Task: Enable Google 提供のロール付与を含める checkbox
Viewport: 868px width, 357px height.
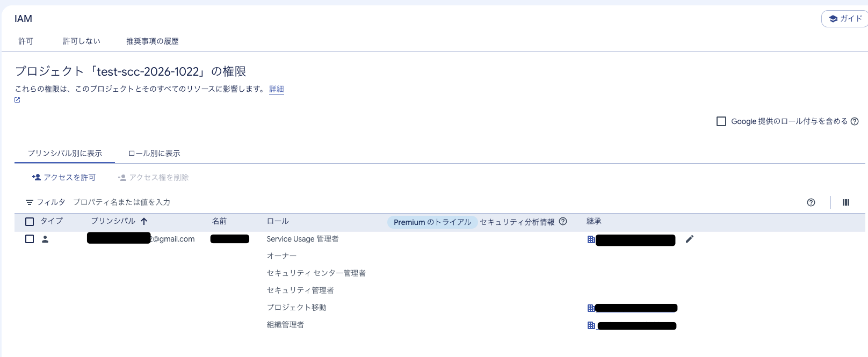Action: pyautogui.click(x=721, y=121)
